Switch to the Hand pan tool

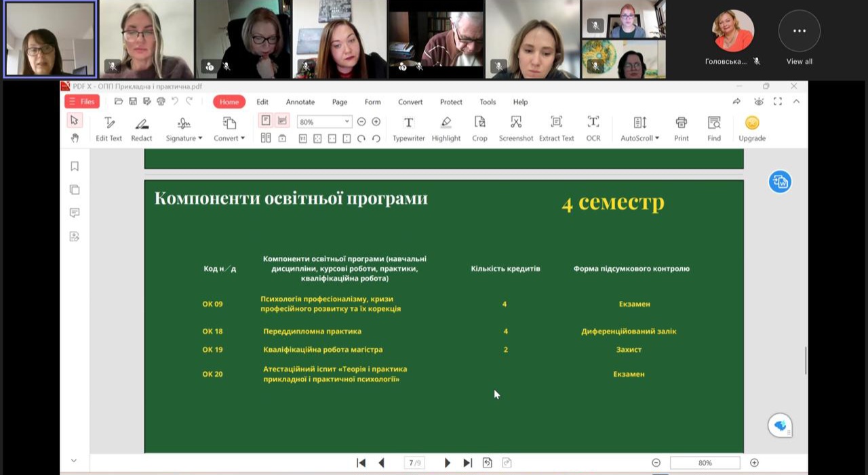pos(75,138)
